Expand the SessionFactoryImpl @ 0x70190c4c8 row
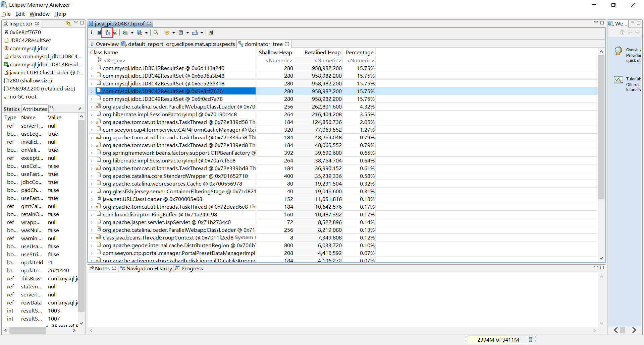644x345 pixels. point(92,115)
